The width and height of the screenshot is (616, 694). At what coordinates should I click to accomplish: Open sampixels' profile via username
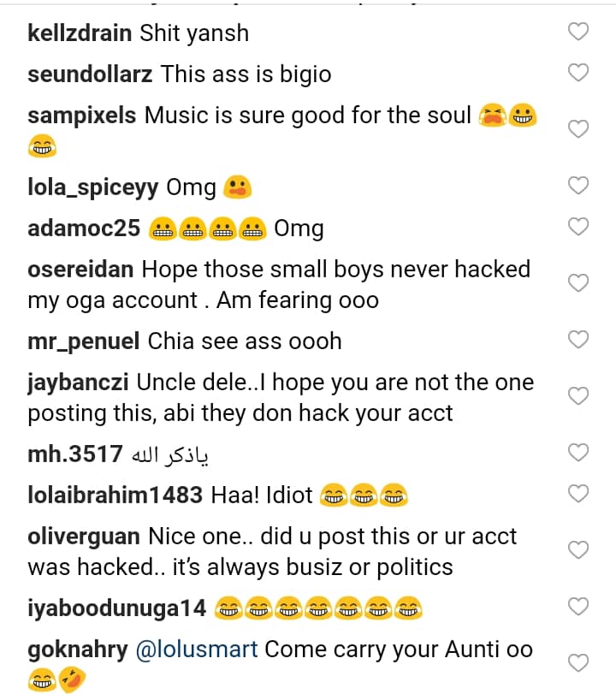81,115
